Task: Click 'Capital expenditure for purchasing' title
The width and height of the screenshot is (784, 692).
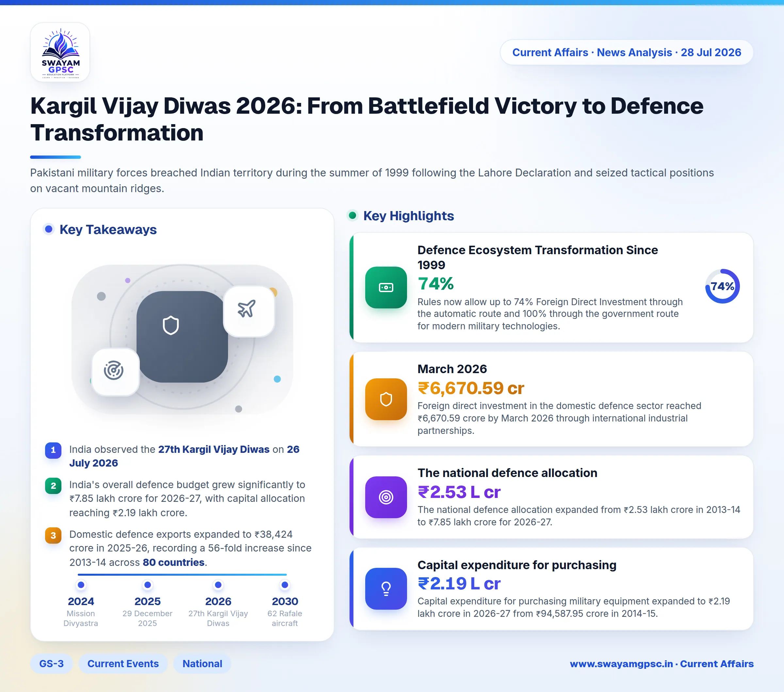Action: pos(517,565)
